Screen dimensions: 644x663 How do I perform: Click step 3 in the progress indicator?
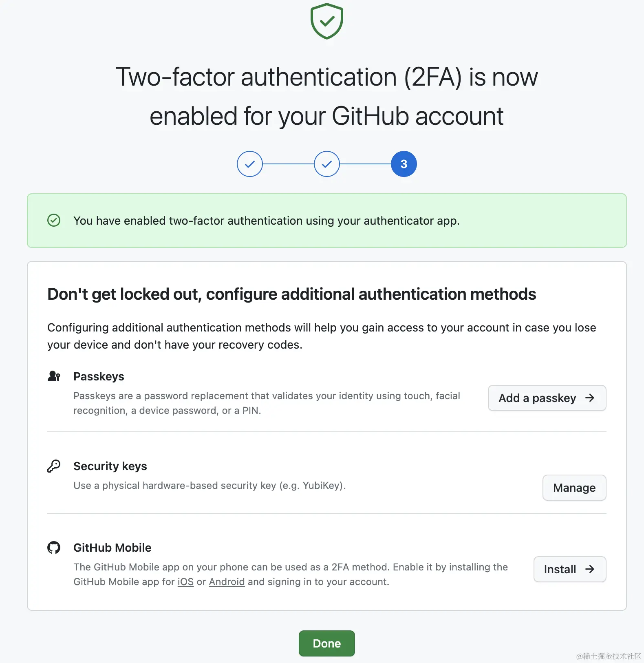[x=403, y=164]
